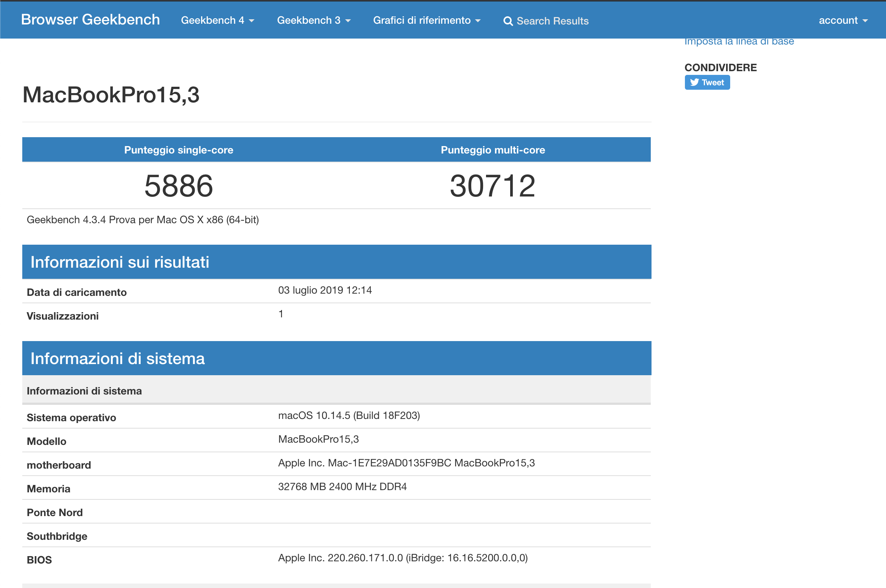Open the Geekbench 4 dropdown menu

coord(218,20)
